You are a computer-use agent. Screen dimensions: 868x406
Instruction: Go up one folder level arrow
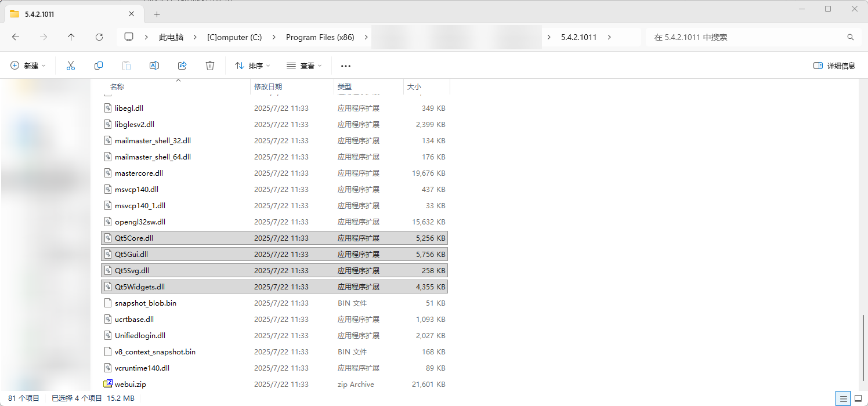pyautogui.click(x=71, y=37)
